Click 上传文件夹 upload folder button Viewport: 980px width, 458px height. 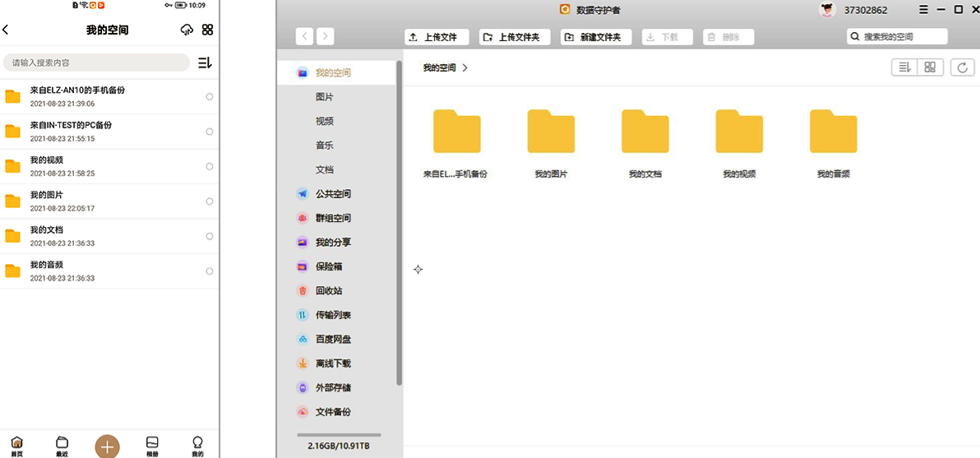coord(515,37)
